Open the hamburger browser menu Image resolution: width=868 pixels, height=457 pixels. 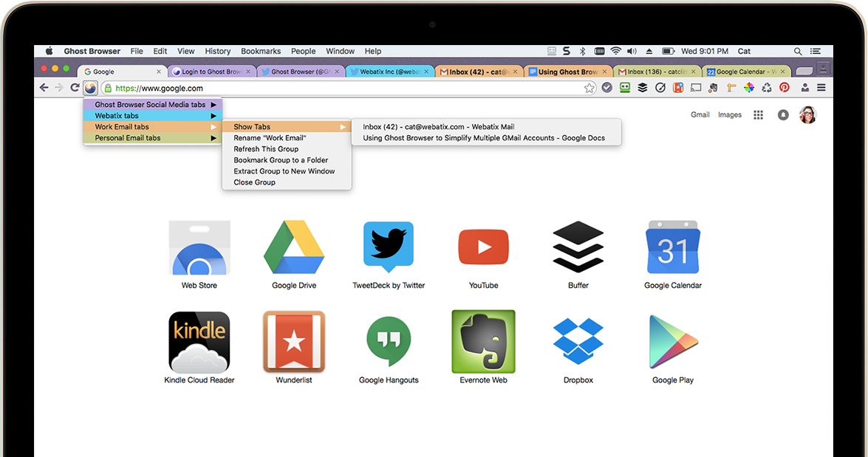[821, 88]
